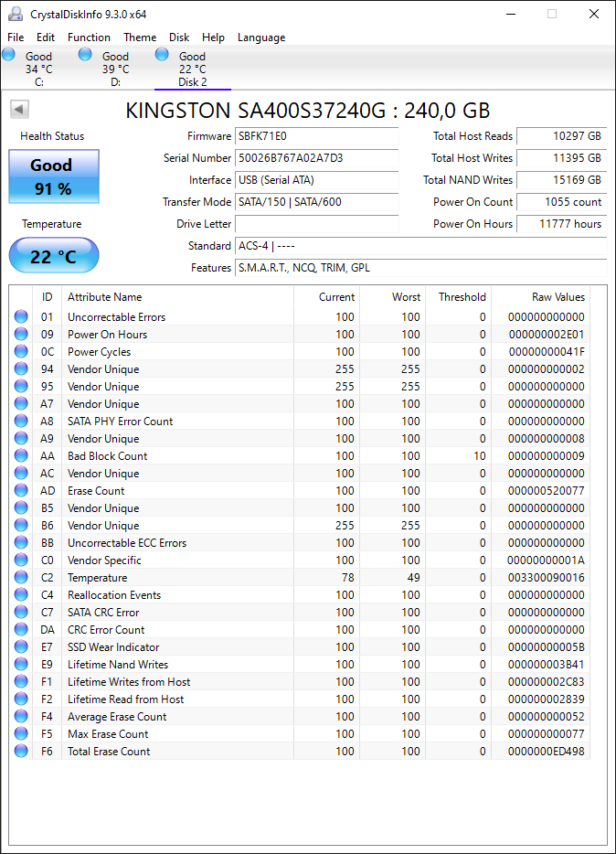Click status icon for row ID AC
616x854 pixels.
(x=21, y=473)
